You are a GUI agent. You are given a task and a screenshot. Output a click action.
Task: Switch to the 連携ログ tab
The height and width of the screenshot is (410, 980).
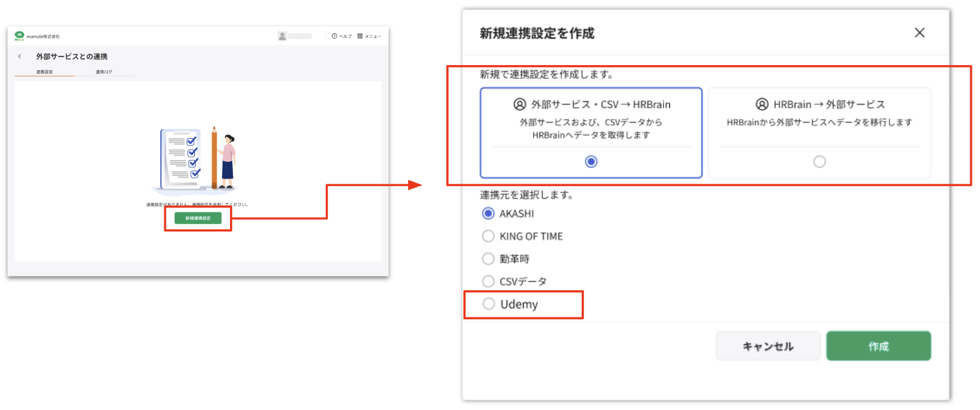[x=104, y=72]
